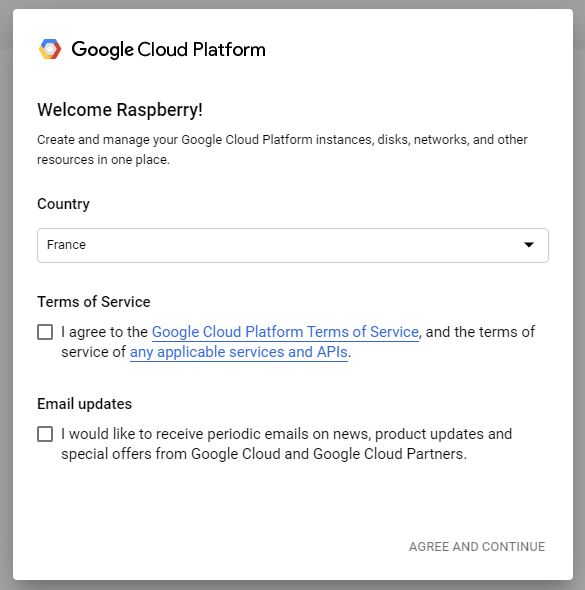Click the "Terms of Service" section heading
The height and width of the screenshot is (590, 585).
[x=94, y=302]
